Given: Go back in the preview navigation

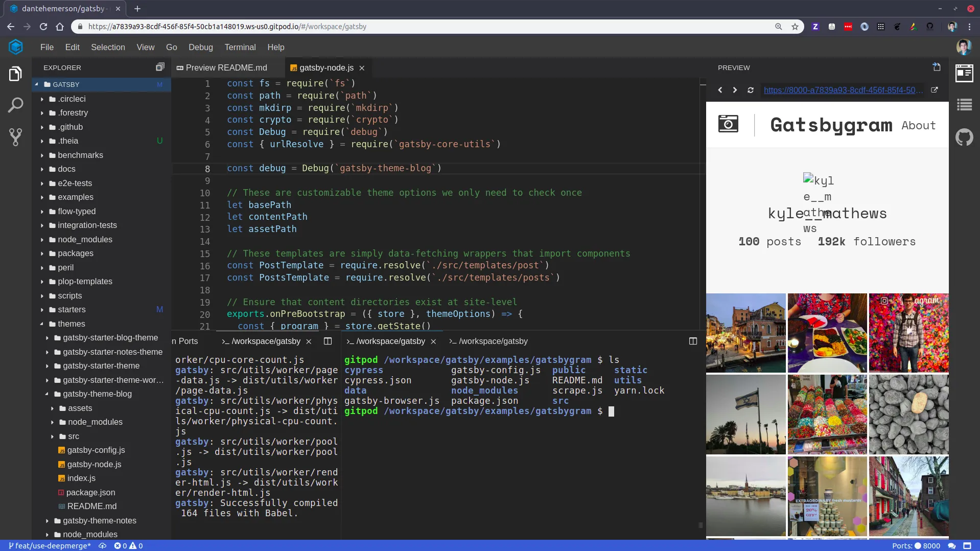Looking at the screenshot, I should pos(720,90).
